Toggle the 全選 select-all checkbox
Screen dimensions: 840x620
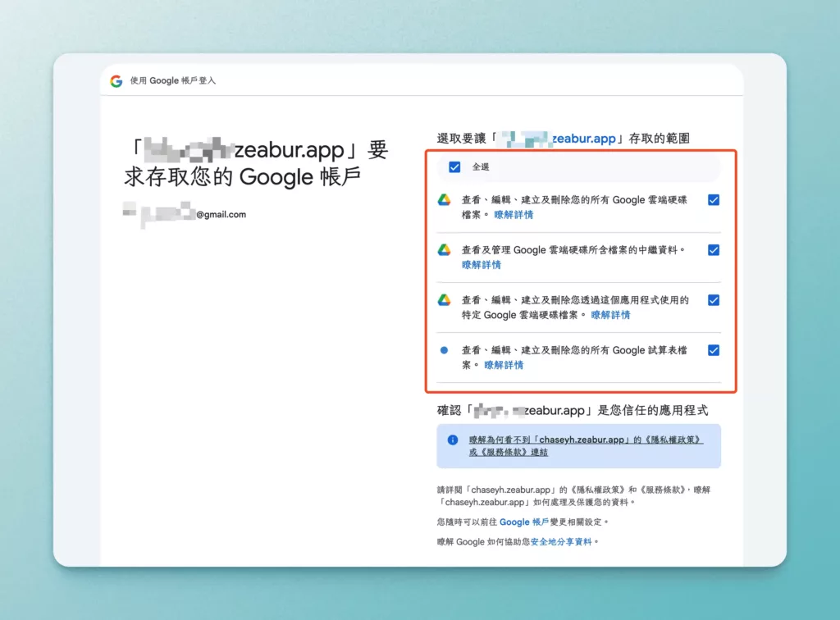(454, 167)
